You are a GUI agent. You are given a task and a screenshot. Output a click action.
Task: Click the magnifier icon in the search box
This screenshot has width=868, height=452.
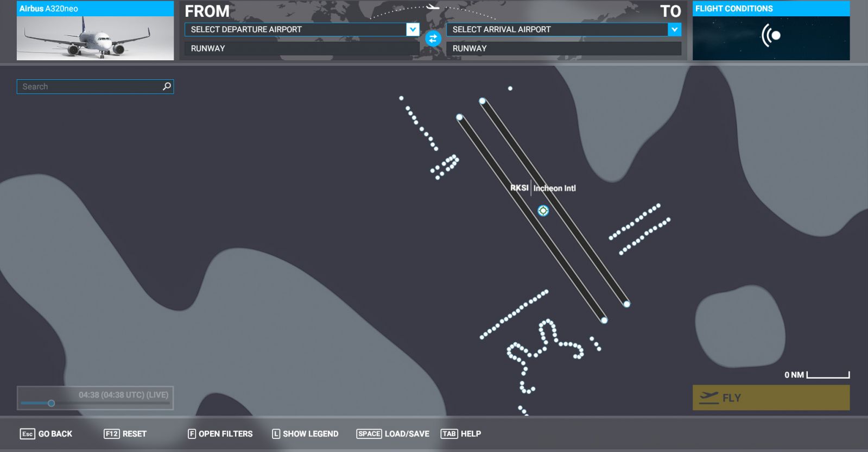(x=167, y=86)
